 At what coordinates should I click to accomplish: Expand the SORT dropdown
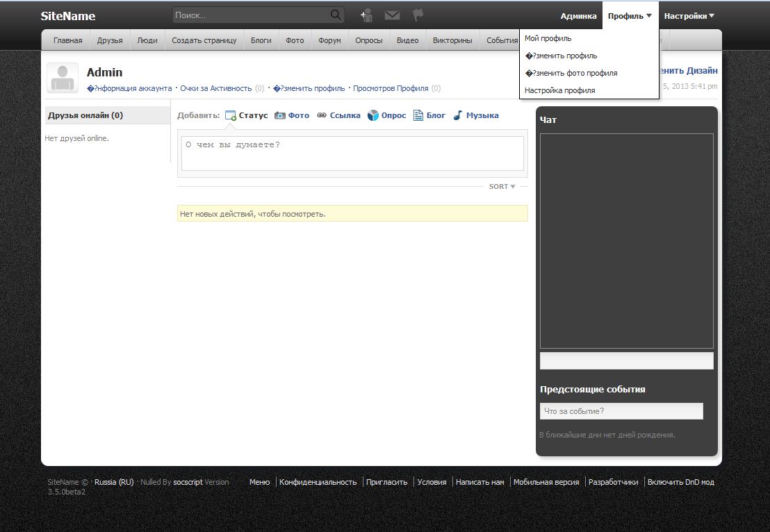[x=502, y=186]
